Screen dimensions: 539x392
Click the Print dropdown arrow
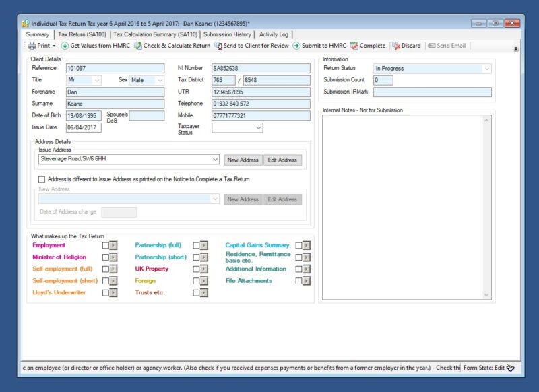point(54,46)
